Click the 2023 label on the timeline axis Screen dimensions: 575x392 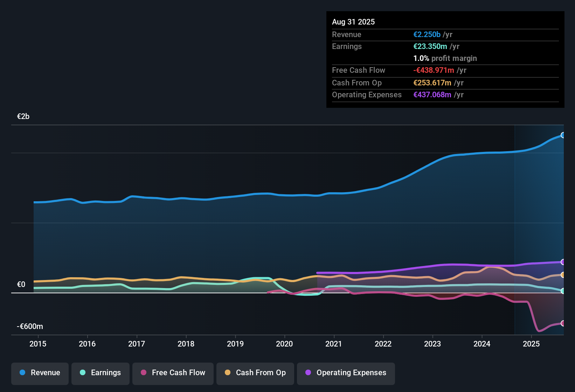(432, 344)
